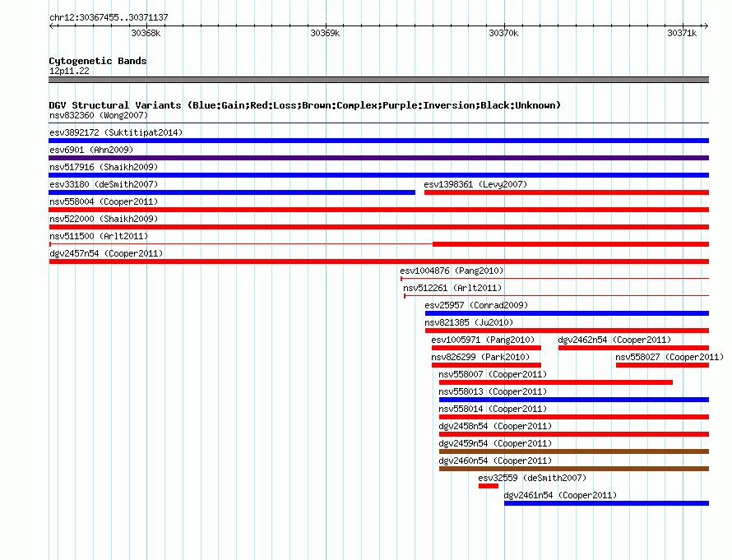Screen dimensions: 732x560
Task: Click esv1004876 (Pang2010) label
Action: [452, 271]
